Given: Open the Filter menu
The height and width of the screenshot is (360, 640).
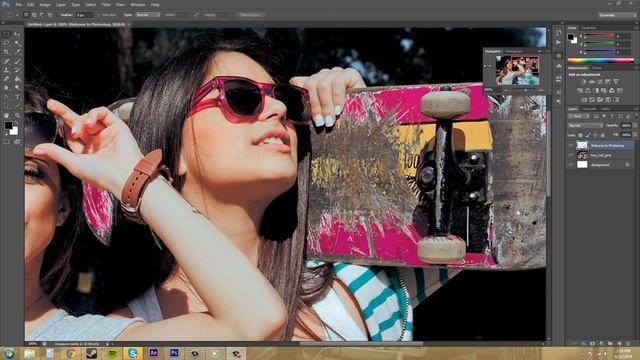Looking at the screenshot, I should pyautogui.click(x=106, y=4).
